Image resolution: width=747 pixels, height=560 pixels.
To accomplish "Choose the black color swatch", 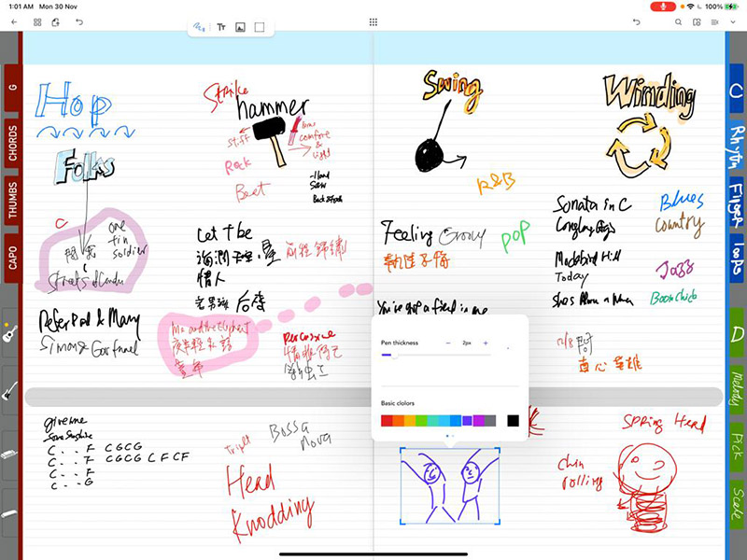I will (x=513, y=421).
